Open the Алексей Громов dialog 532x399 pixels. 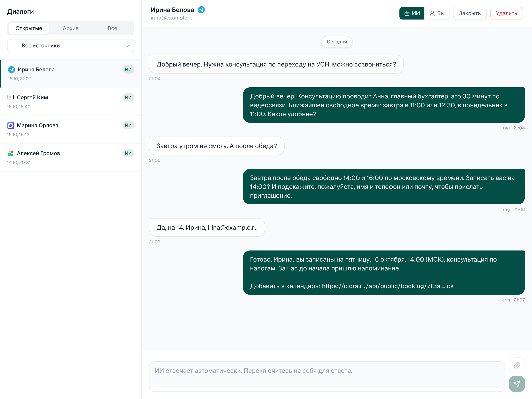pyautogui.click(x=71, y=157)
